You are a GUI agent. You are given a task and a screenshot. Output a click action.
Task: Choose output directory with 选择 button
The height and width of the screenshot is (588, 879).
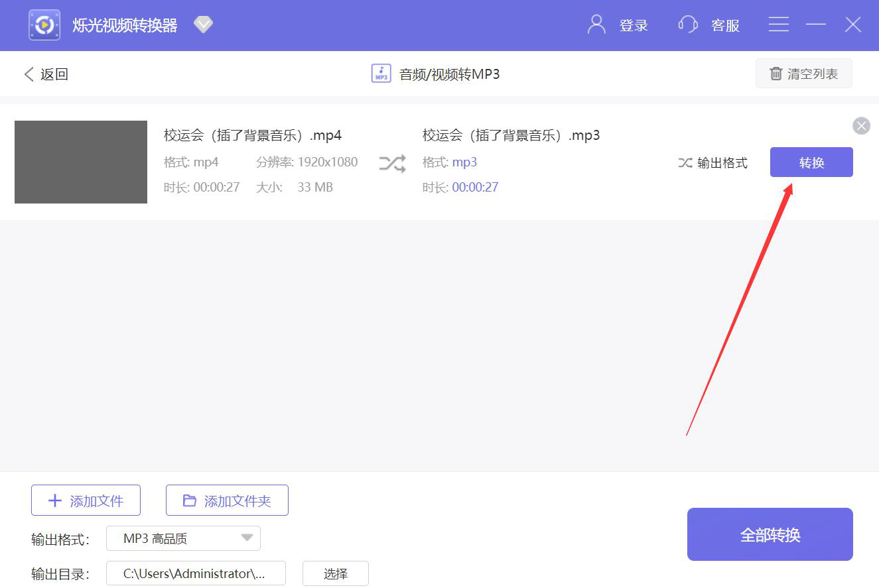(336, 573)
